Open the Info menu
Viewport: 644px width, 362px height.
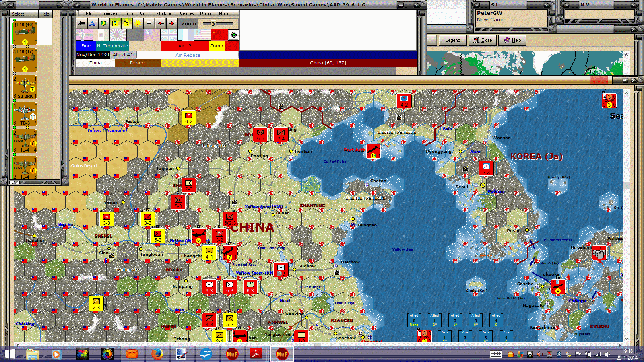129,14
